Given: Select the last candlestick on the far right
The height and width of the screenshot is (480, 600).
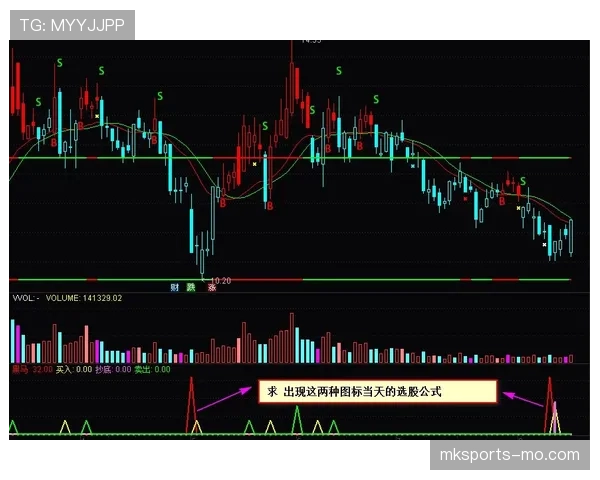Looking at the screenshot, I should coord(571,235).
